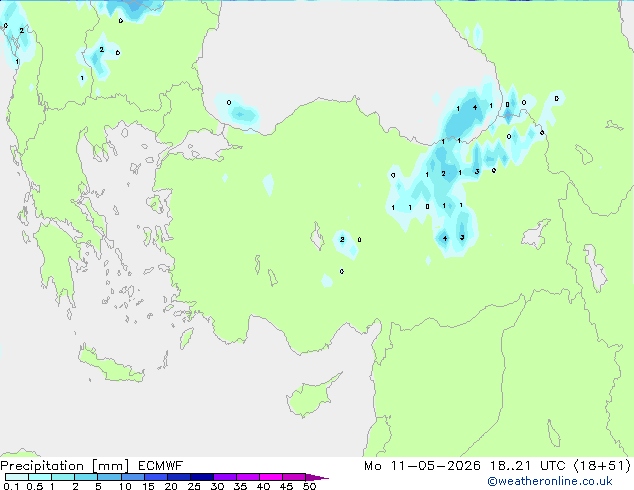Pick the 5–10 mm legend color swatch
Image resolution: width=634 pixels, height=490 pixels.
(x=109, y=477)
